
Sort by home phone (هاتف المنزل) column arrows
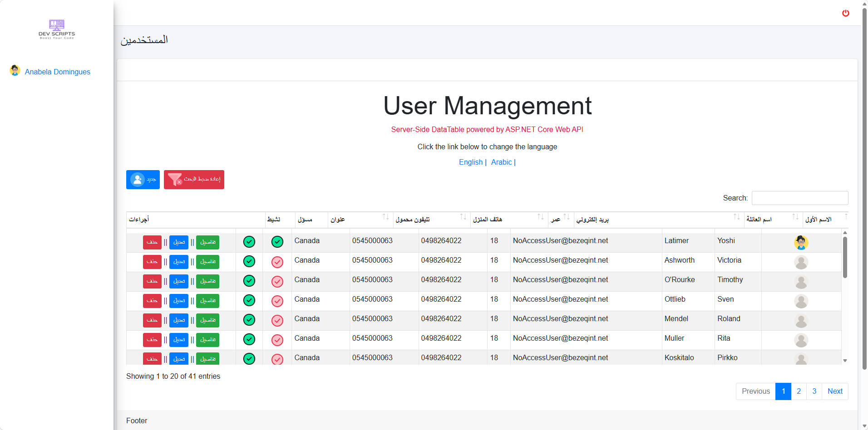[540, 217]
